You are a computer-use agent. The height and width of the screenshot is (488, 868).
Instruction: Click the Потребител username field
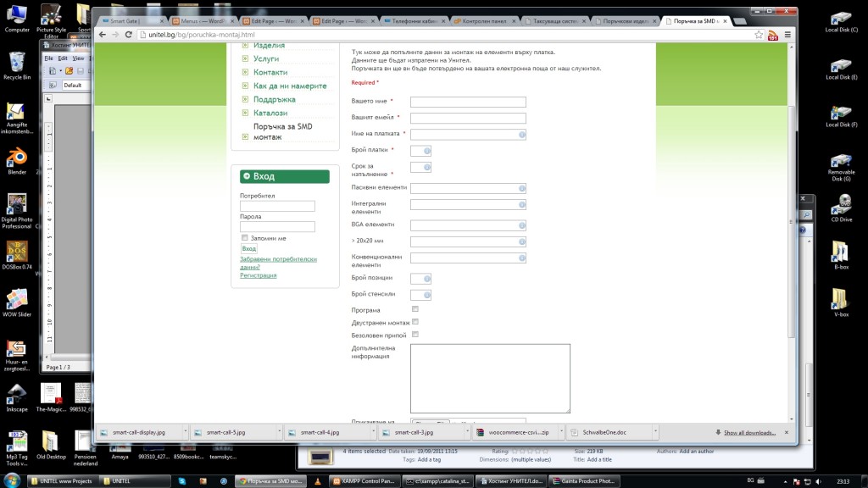pos(277,206)
